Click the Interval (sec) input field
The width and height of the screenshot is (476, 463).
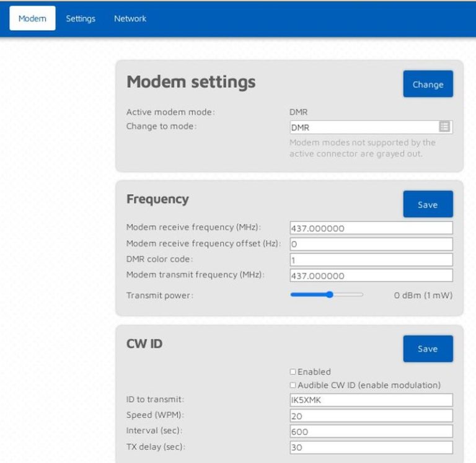pyautogui.click(x=371, y=431)
